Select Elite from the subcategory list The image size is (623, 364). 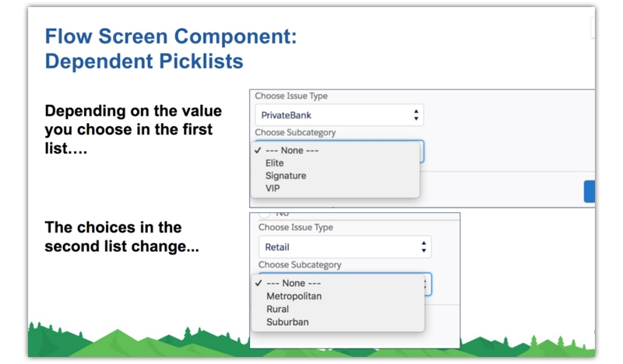point(274,163)
